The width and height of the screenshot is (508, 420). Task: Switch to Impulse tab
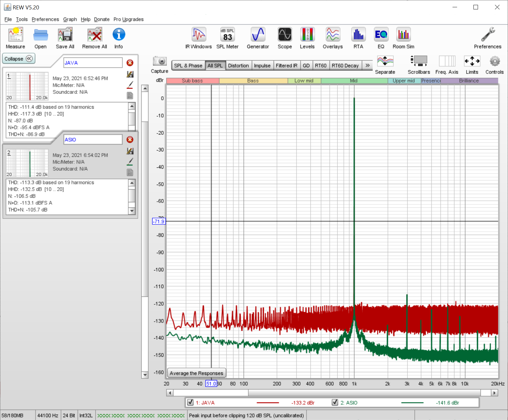click(262, 66)
